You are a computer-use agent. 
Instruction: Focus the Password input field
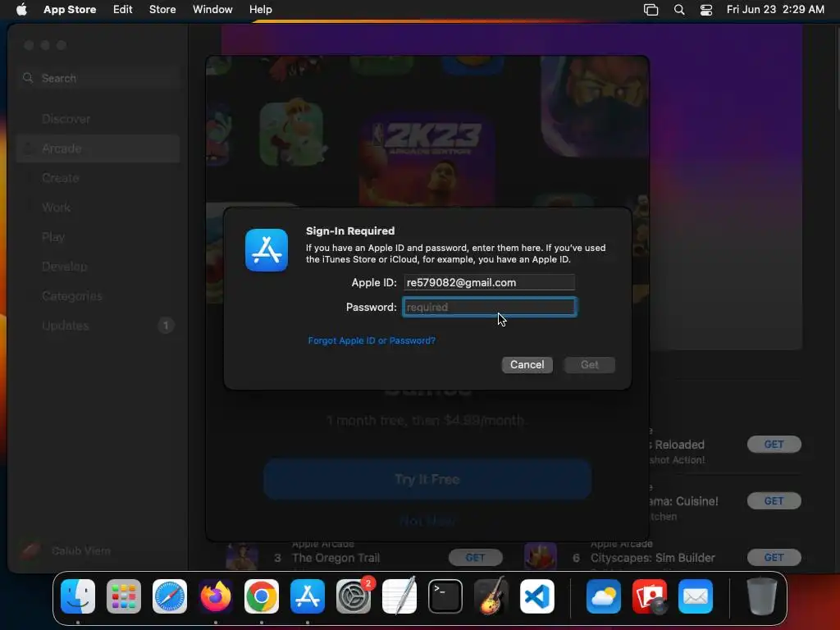[x=489, y=307]
